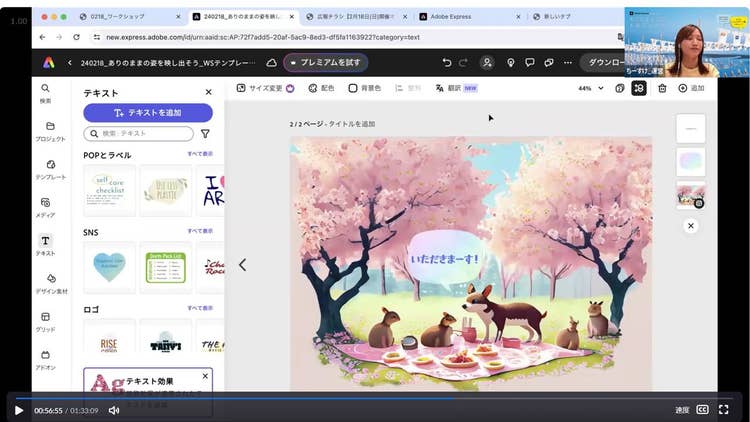Open the lightbulb tips icon
The width and height of the screenshot is (750, 422).
pyautogui.click(x=510, y=63)
